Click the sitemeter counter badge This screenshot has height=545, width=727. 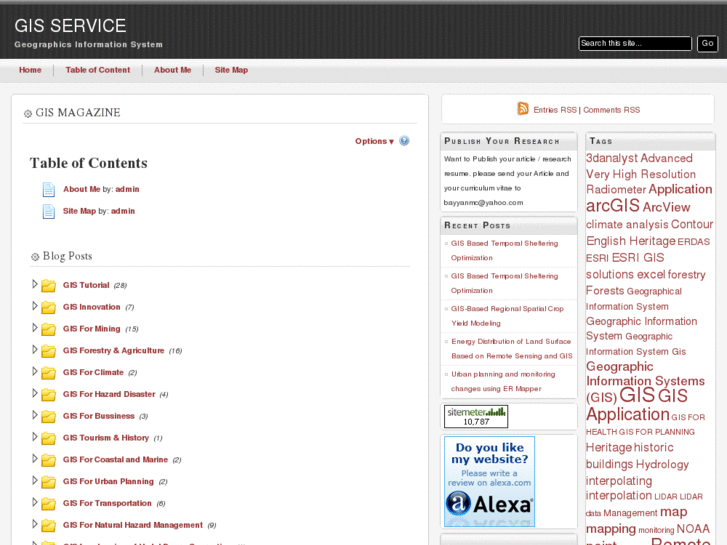tap(476, 416)
